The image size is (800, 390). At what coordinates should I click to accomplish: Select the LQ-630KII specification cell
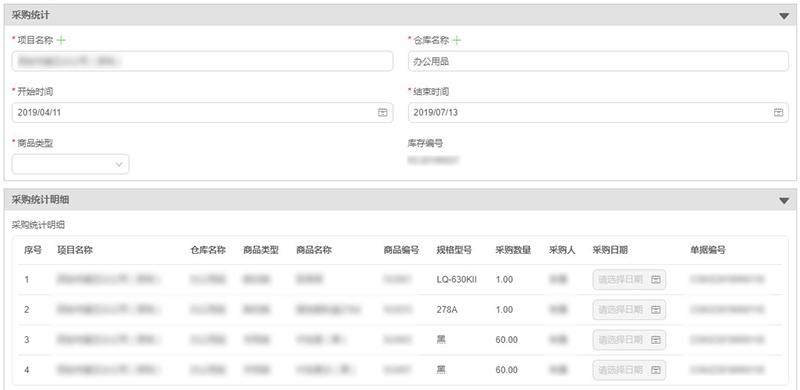click(x=457, y=280)
